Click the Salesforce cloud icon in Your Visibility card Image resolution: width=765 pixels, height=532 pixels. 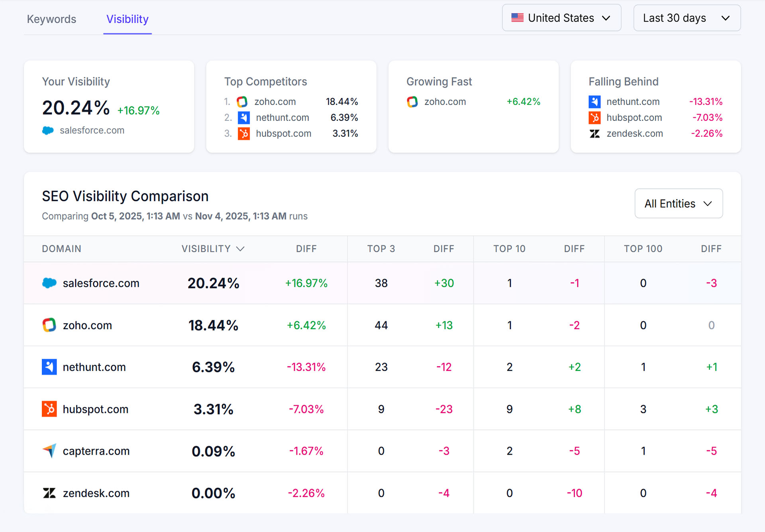tap(48, 130)
